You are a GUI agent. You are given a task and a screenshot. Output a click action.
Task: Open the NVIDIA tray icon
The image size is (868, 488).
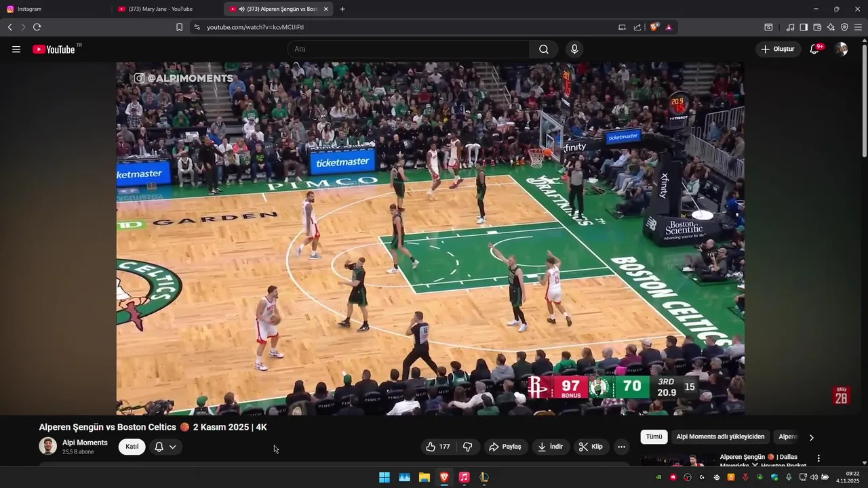(x=658, y=477)
